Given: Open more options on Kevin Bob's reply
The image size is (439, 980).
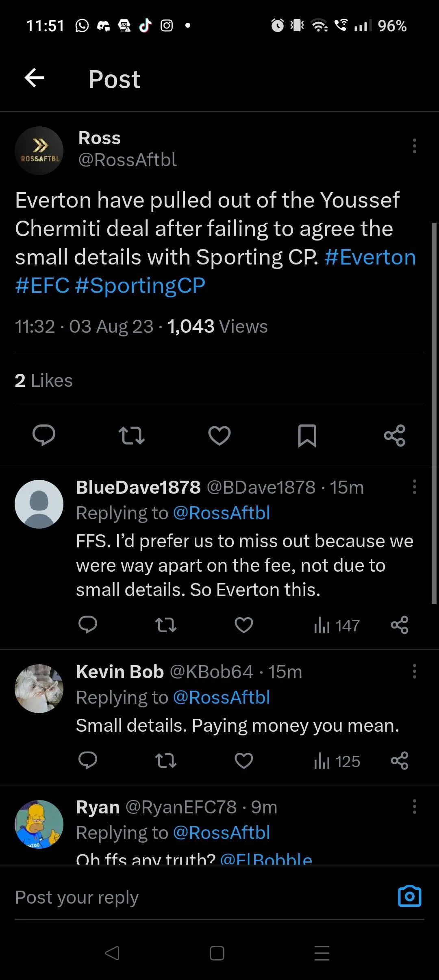Looking at the screenshot, I should point(414,671).
